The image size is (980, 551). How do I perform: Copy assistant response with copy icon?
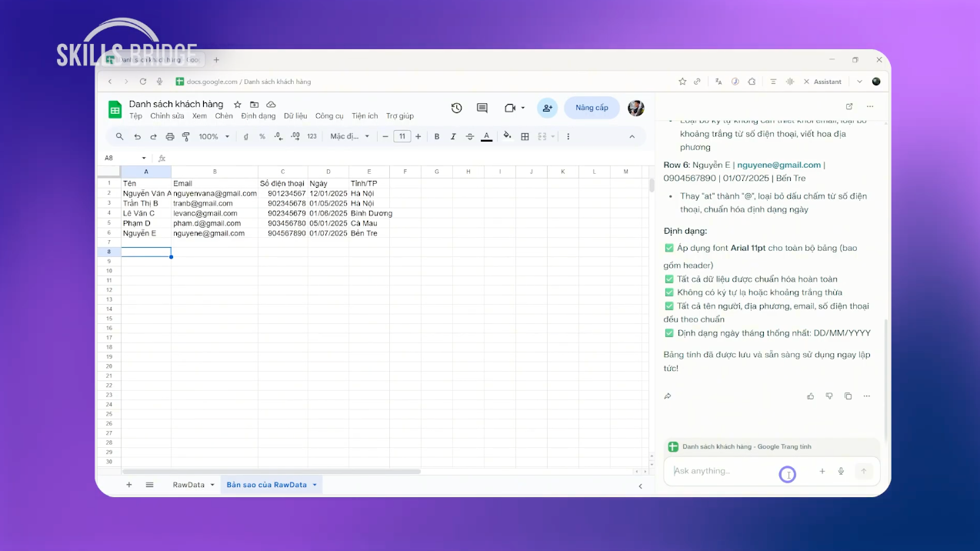pyautogui.click(x=848, y=396)
